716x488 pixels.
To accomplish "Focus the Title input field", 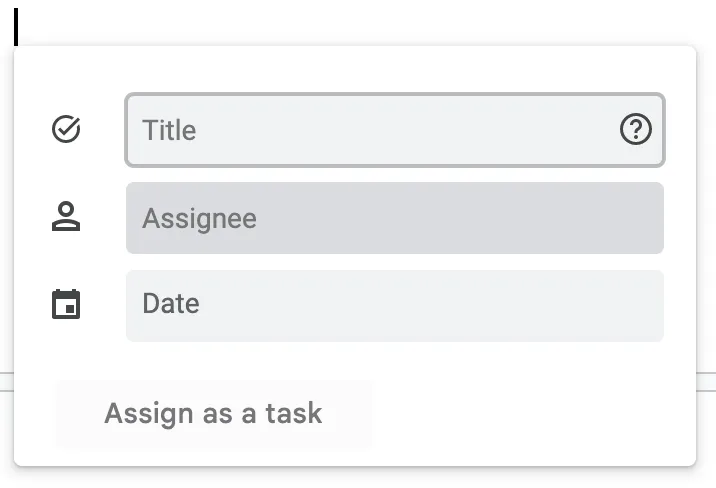I will pos(395,130).
